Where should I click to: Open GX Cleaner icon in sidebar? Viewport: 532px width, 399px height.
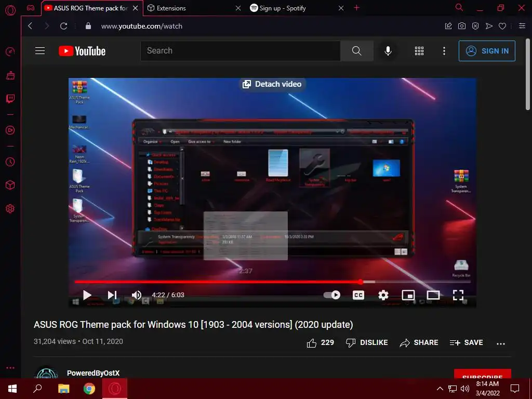click(10, 75)
